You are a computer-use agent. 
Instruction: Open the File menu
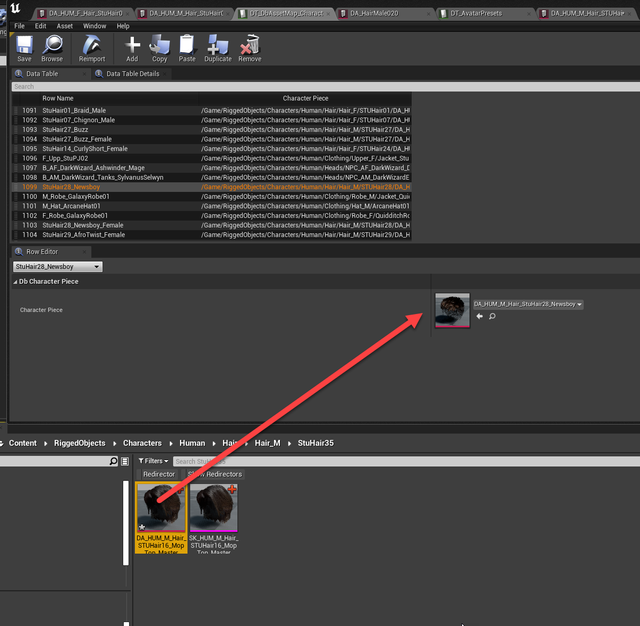tap(19, 26)
